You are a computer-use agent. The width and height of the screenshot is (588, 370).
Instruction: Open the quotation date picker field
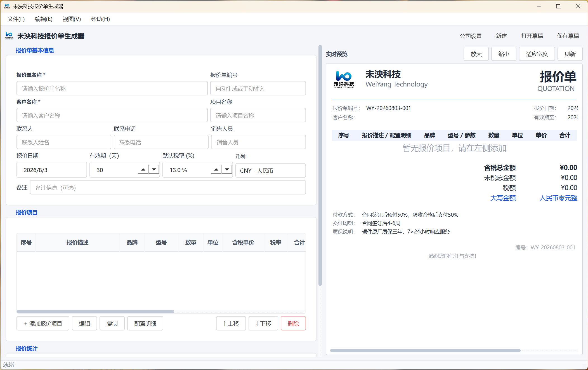[51, 170]
